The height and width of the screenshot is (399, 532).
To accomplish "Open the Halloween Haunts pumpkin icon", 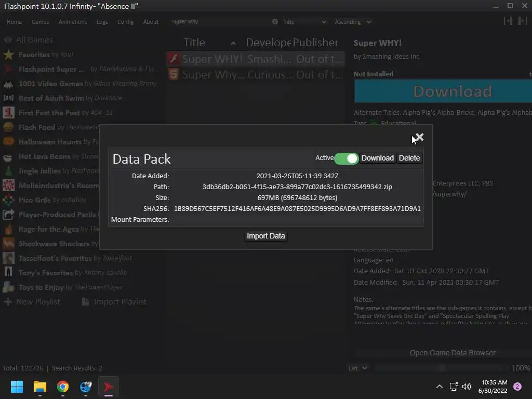I will point(8,142).
